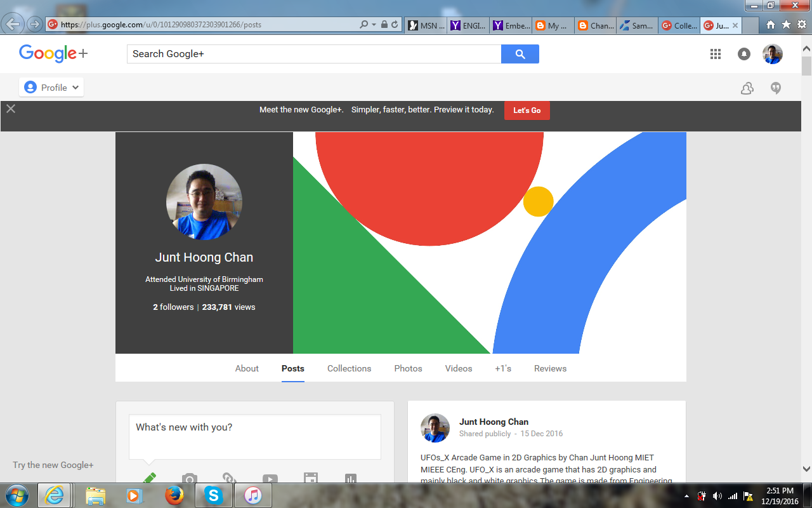Switch to the Sam... browser tab
The width and height of the screenshot is (812, 508).
point(638,25)
